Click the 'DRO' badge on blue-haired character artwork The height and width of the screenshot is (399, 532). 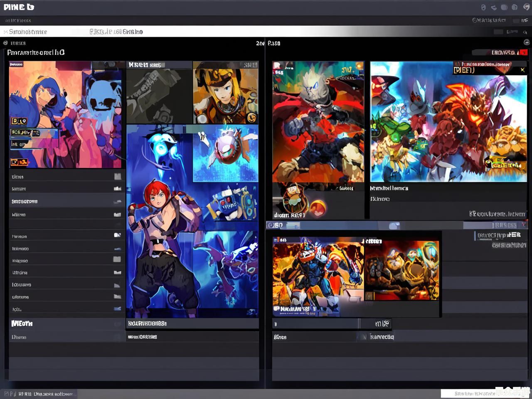pyautogui.click(x=19, y=121)
